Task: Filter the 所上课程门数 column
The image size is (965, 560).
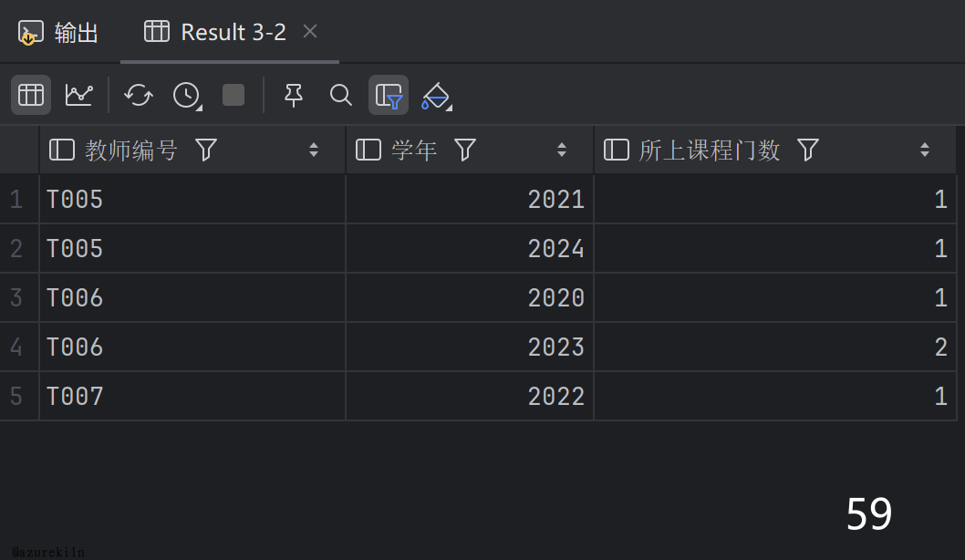Action: click(x=807, y=150)
